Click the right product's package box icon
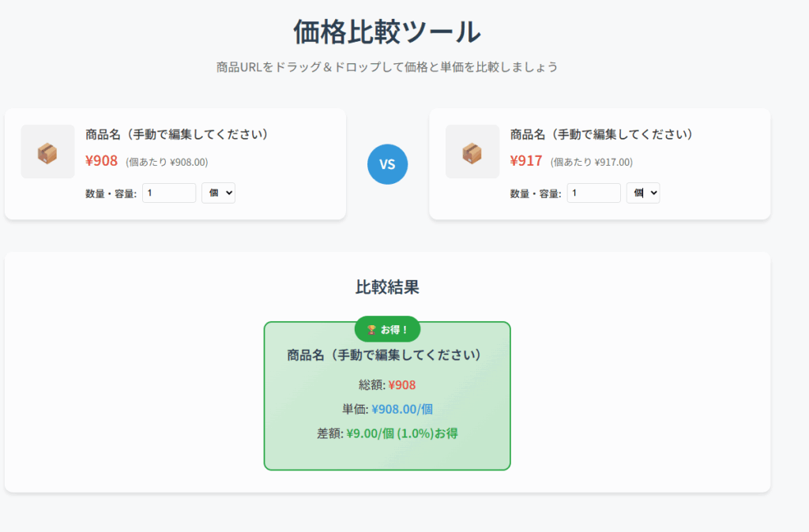Screen dimensions: 809x532 472,152
